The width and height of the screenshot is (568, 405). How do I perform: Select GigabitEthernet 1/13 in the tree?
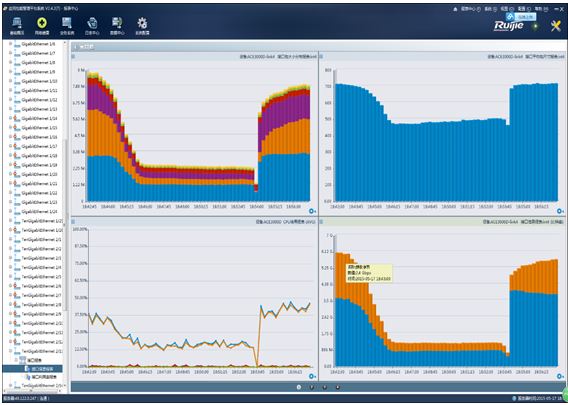[x=39, y=109]
